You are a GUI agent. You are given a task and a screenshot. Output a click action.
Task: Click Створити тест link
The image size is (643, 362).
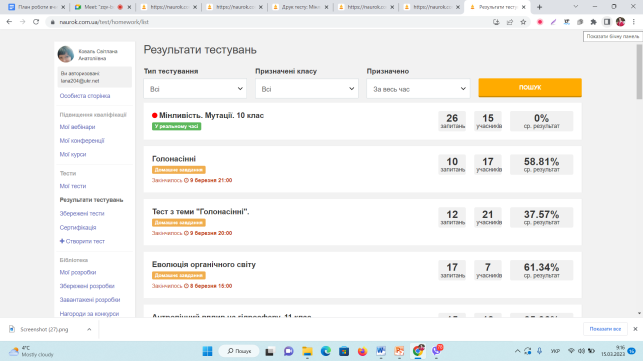pyautogui.click(x=82, y=241)
